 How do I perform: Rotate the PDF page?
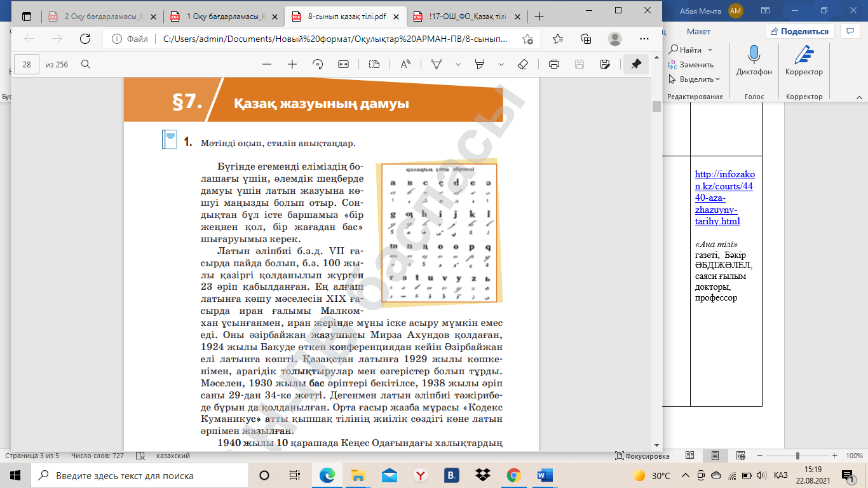point(318,64)
